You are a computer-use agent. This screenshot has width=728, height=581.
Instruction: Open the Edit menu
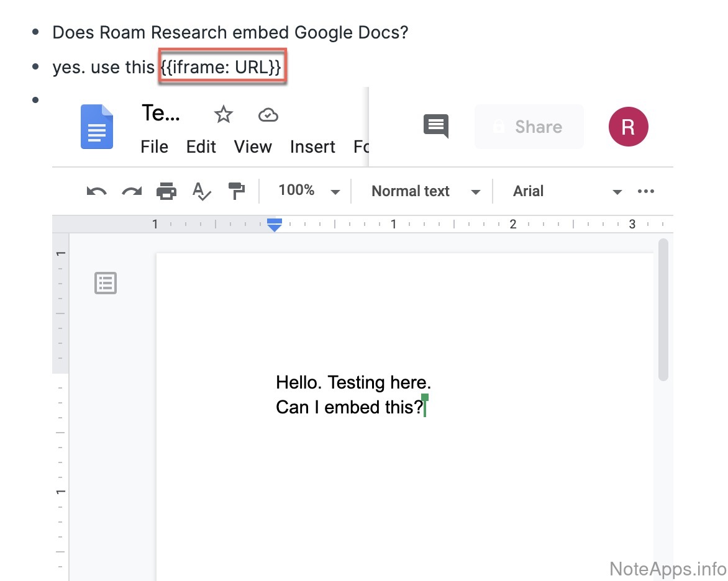click(x=201, y=147)
